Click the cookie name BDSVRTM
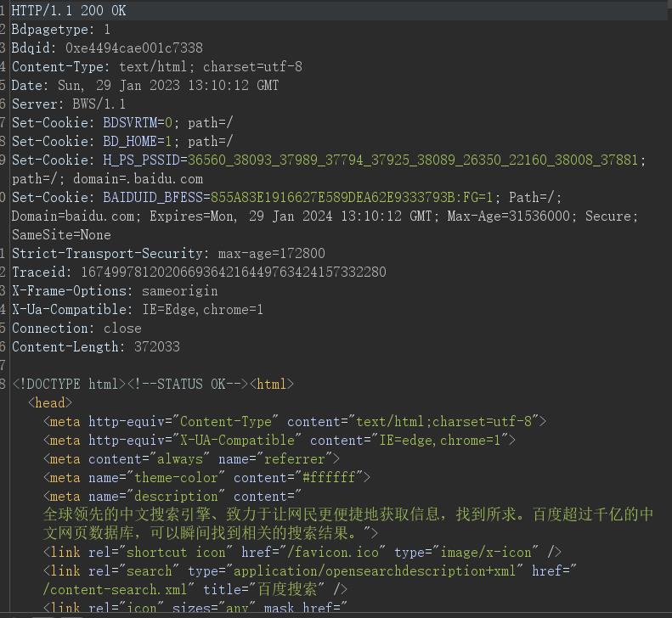This screenshot has width=672, height=618. pyautogui.click(x=130, y=123)
